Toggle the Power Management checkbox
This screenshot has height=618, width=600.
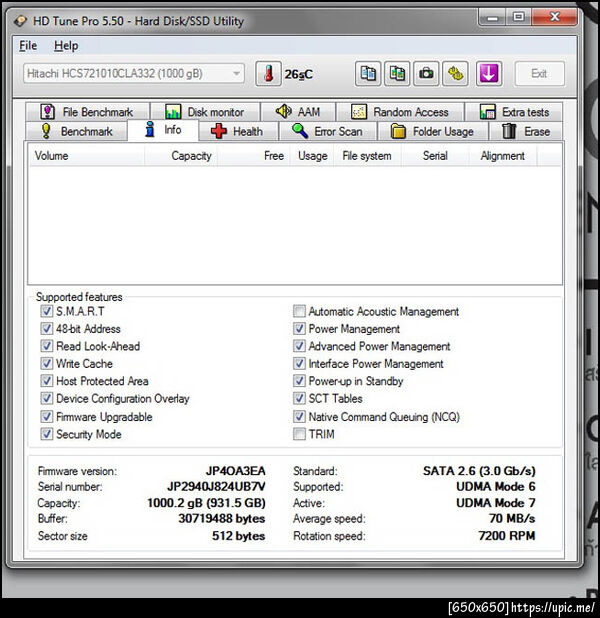click(x=299, y=329)
